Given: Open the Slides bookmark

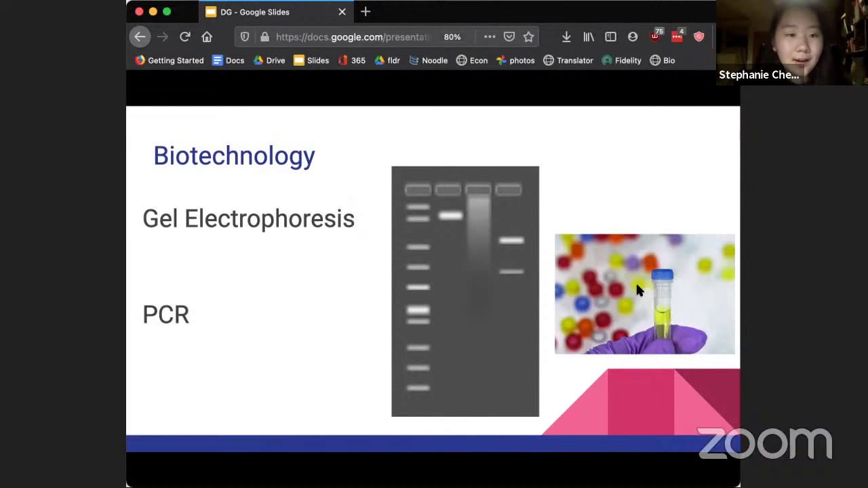Looking at the screenshot, I should tap(311, 60).
